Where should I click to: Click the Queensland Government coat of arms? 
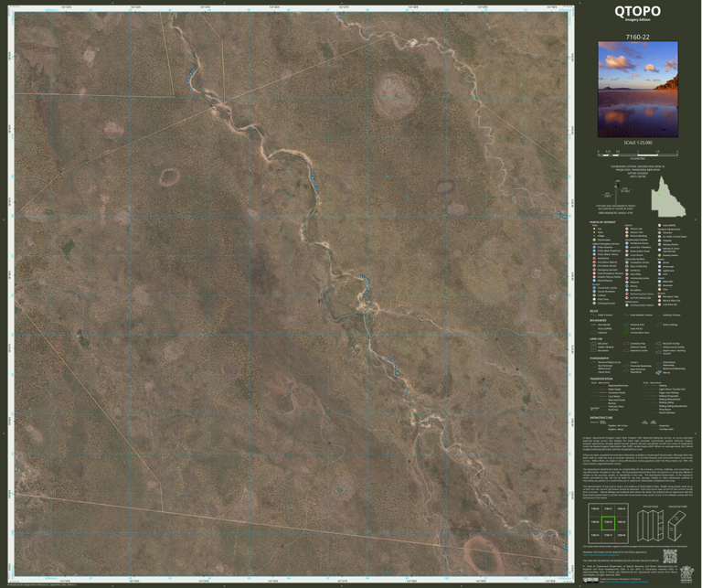(x=686, y=574)
